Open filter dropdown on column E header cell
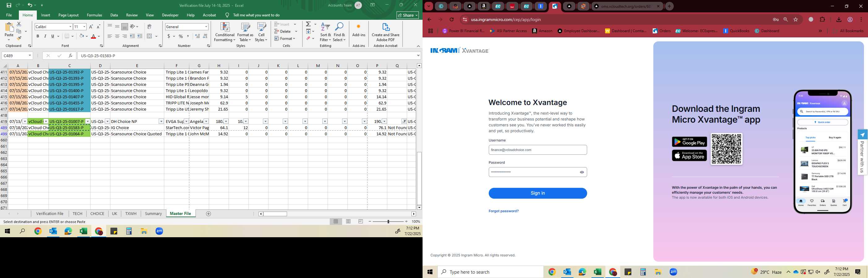The image size is (868, 278). 161,121
